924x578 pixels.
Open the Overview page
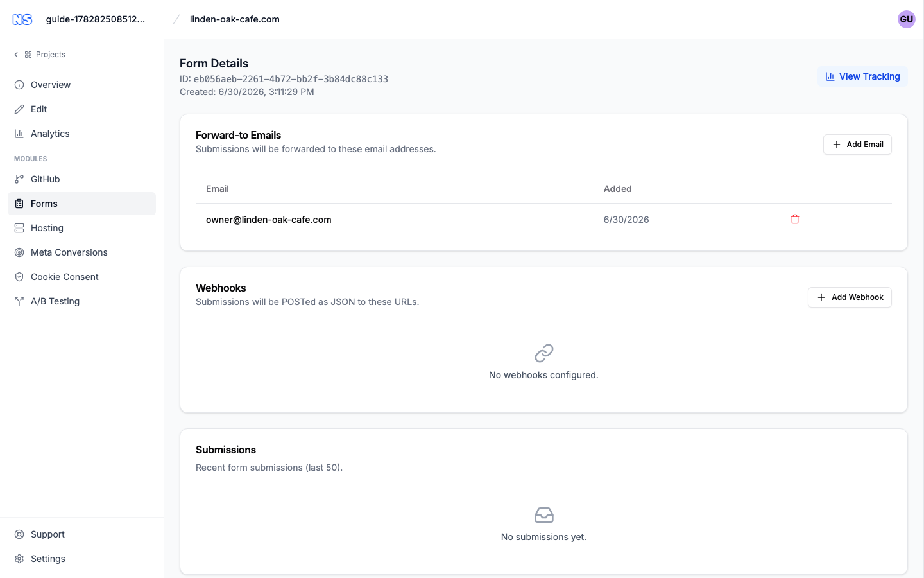[x=81, y=85]
